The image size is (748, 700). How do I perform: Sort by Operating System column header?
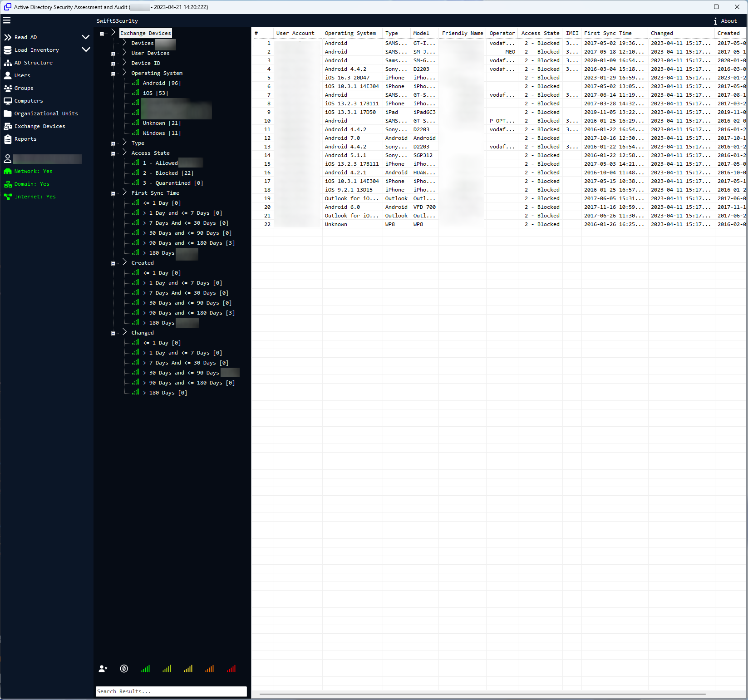[350, 33]
